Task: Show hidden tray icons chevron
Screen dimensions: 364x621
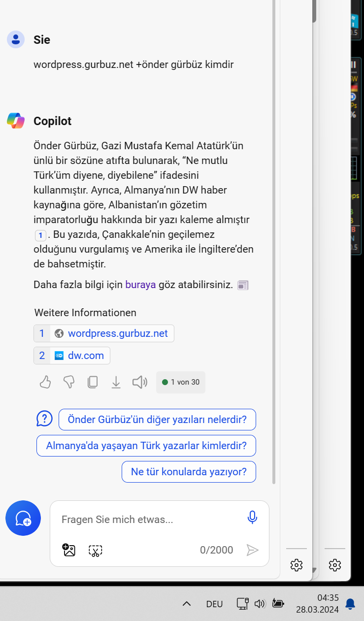Action: pyautogui.click(x=187, y=604)
